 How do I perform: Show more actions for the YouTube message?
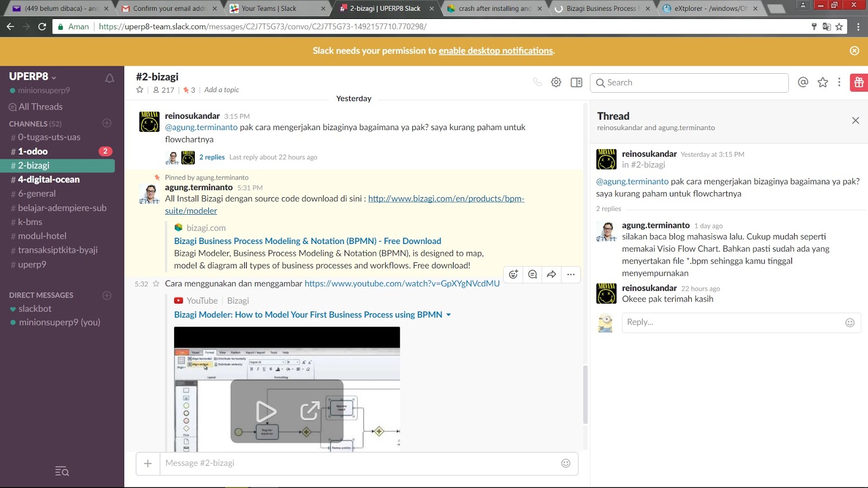[x=571, y=274]
